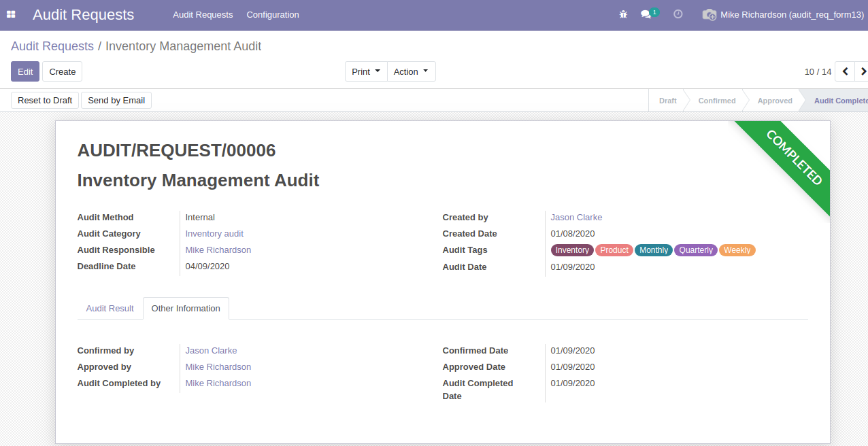Viewport: 868px width, 446px height.
Task: Open Audit Completed by Mike Richardson link
Action: pyautogui.click(x=218, y=383)
